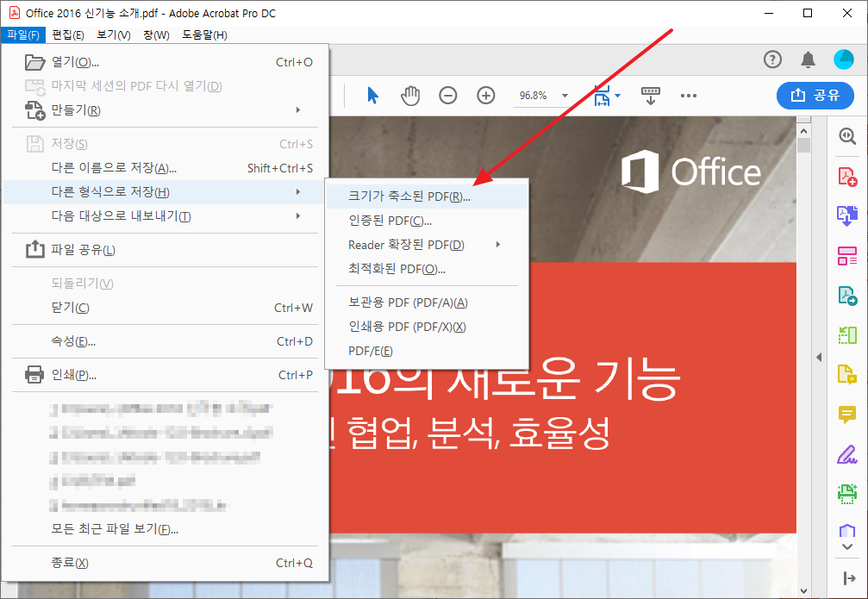Select the arrow selection tool

pyautogui.click(x=372, y=95)
